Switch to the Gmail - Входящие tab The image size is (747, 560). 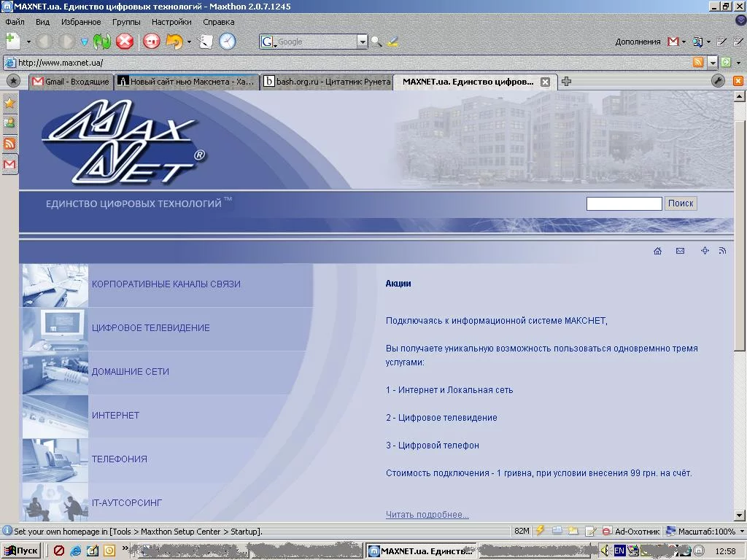(x=71, y=82)
